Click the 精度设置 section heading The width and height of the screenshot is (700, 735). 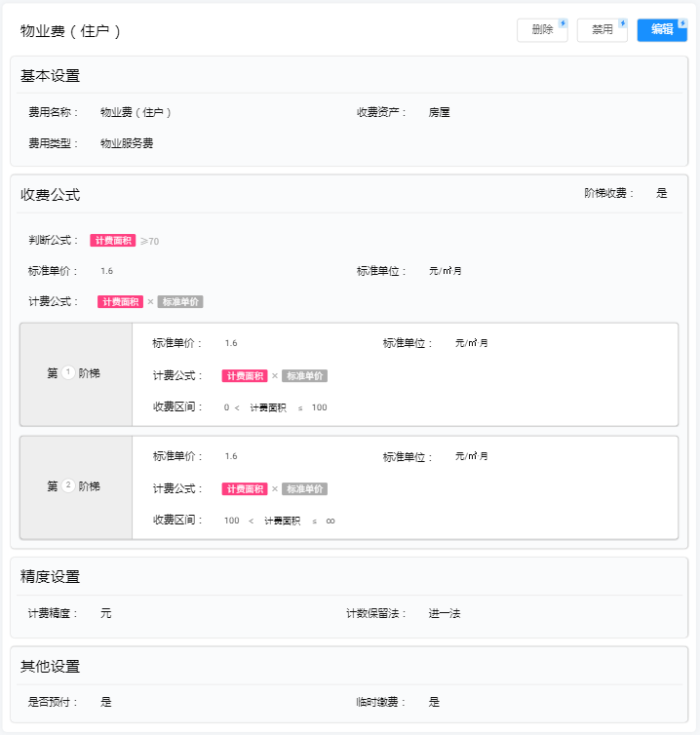click(50, 577)
